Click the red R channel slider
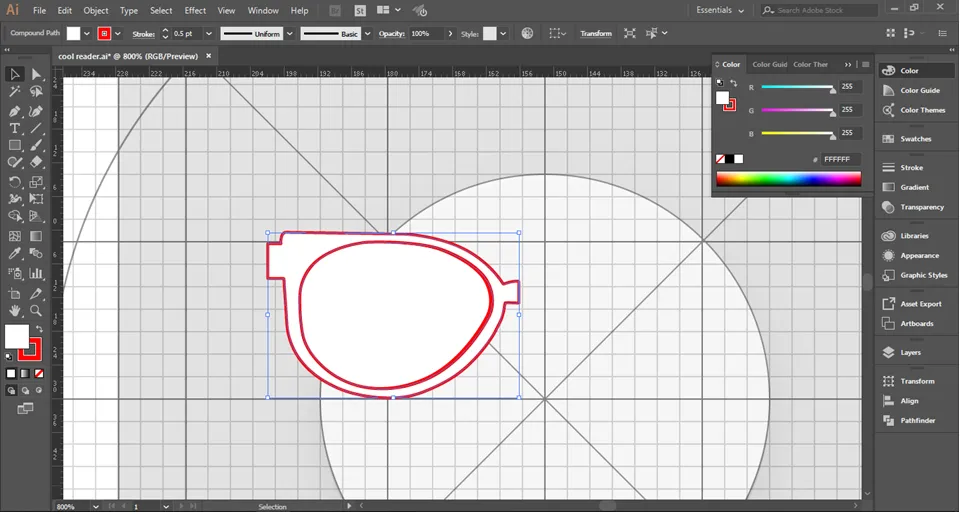This screenshot has width=961, height=514. tap(797, 88)
